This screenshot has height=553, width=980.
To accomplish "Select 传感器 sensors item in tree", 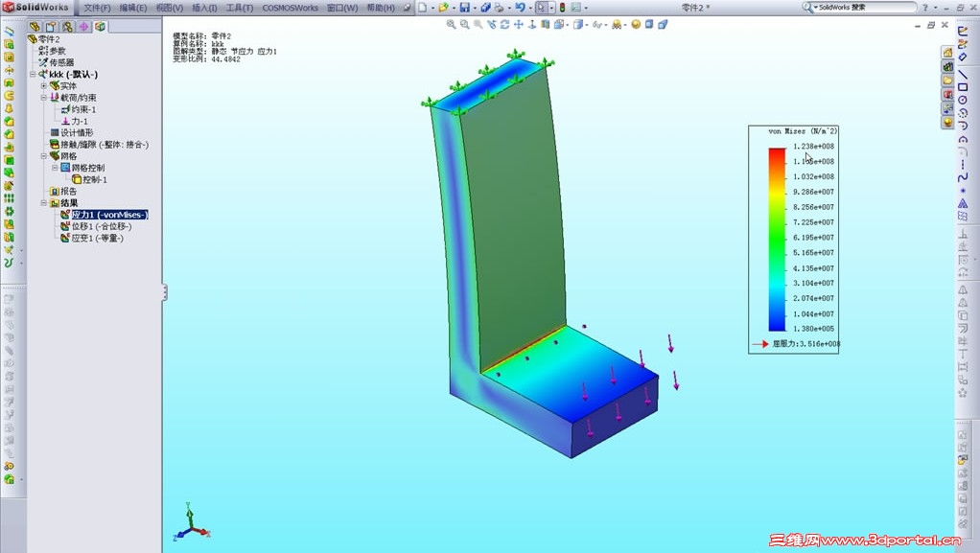I will 57,62.
